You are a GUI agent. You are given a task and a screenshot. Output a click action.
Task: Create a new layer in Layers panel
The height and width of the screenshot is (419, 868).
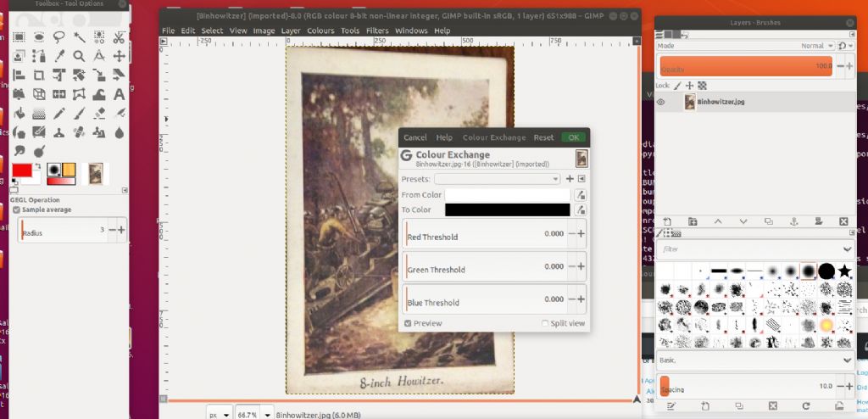pos(667,221)
